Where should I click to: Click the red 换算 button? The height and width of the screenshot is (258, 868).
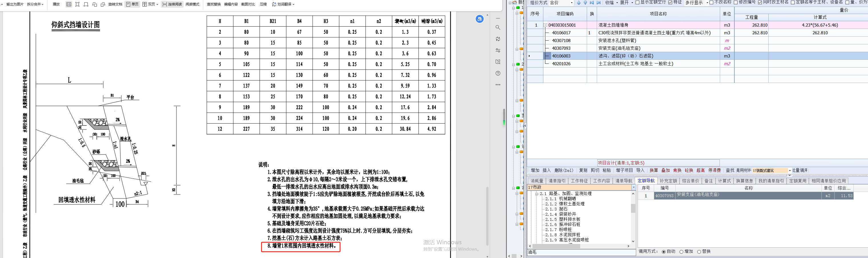pos(654,170)
